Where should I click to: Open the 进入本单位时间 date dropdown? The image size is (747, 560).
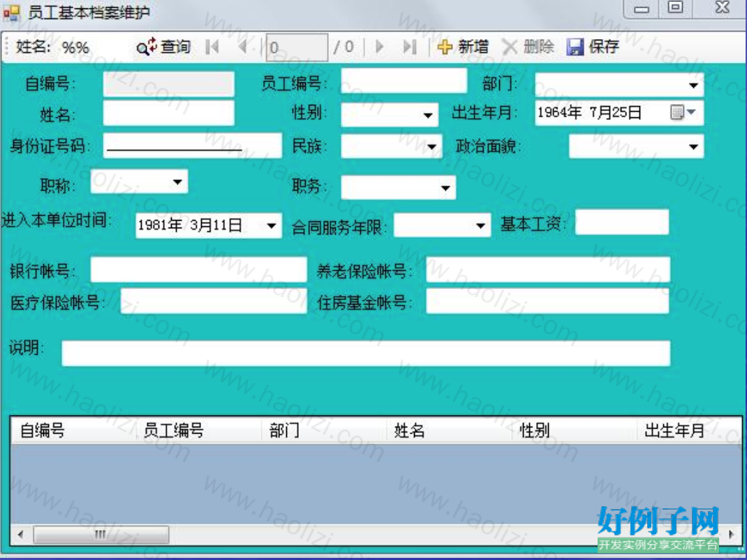click(272, 226)
